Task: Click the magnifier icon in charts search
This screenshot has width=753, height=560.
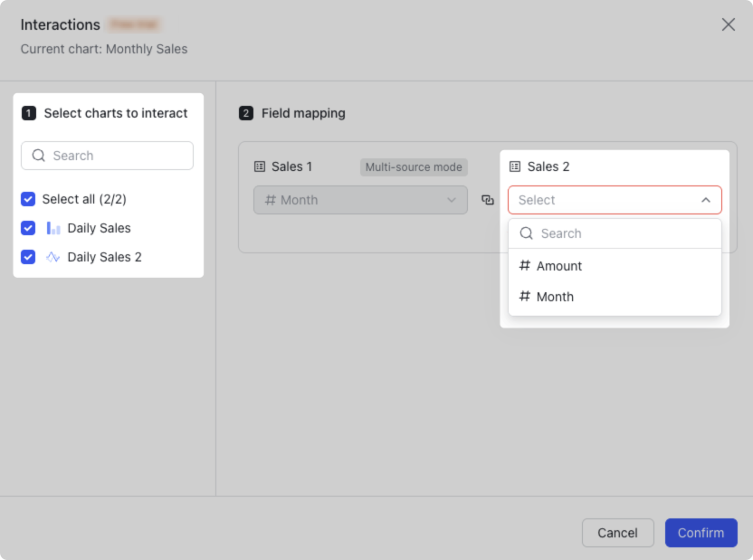Action: [x=38, y=156]
